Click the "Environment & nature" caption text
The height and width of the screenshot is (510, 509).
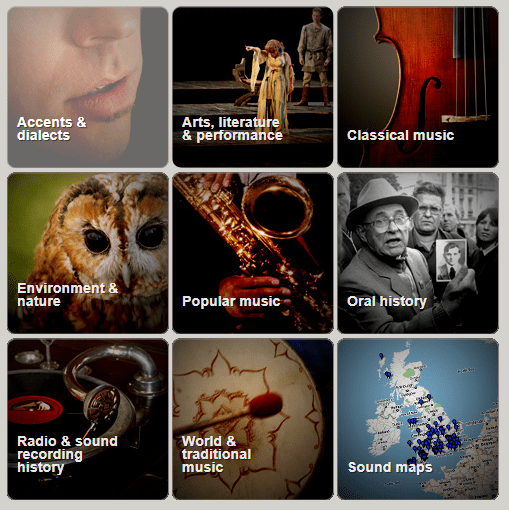click(67, 295)
